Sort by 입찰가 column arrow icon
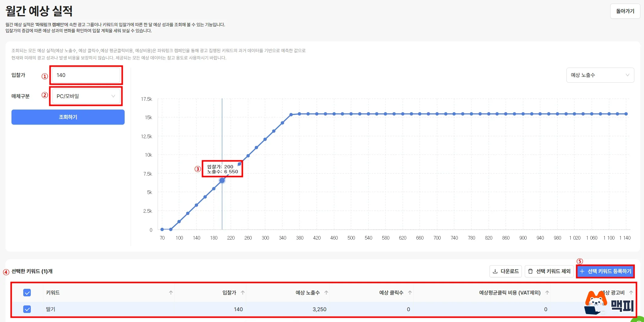 pyautogui.click(x=243, y=293)
